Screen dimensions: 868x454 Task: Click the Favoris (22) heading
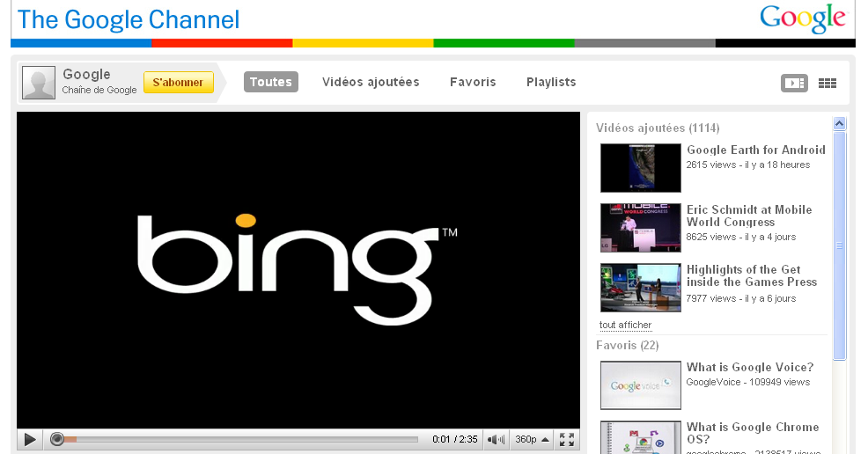[x=627, y=345]
